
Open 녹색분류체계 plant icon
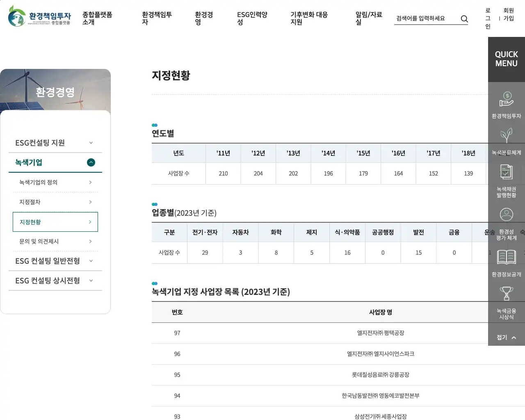click(506, 136)
